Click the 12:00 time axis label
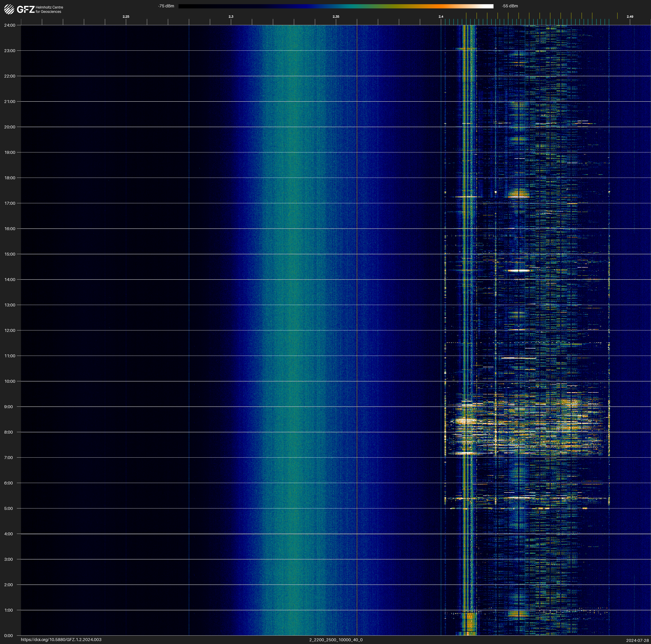This screenshot has width=651, height=644. coord(10,330)
